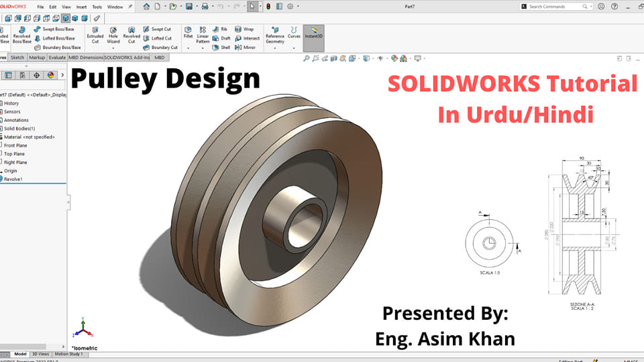Open the Reference Geometry dropdown arrow
This screenshot has width=644, height=362.
tap(275, 48)
